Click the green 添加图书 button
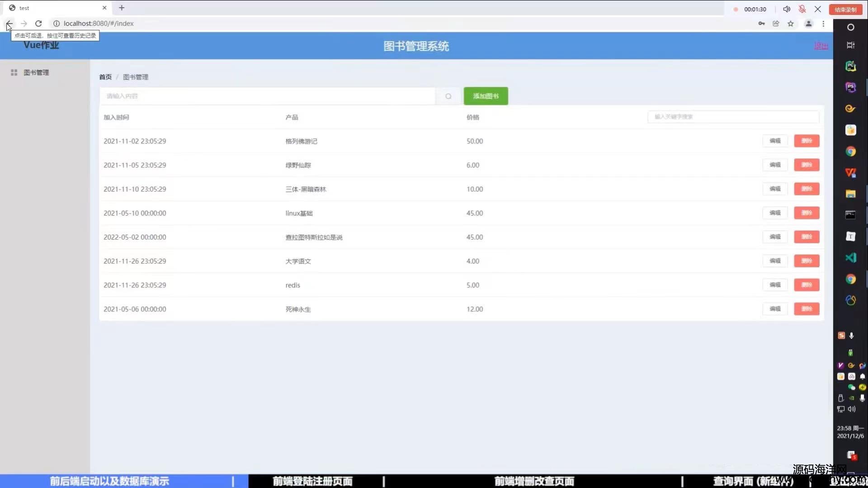The height and width of the screenshot is (488, 868). pyautogui.click(x=486, y=96)
